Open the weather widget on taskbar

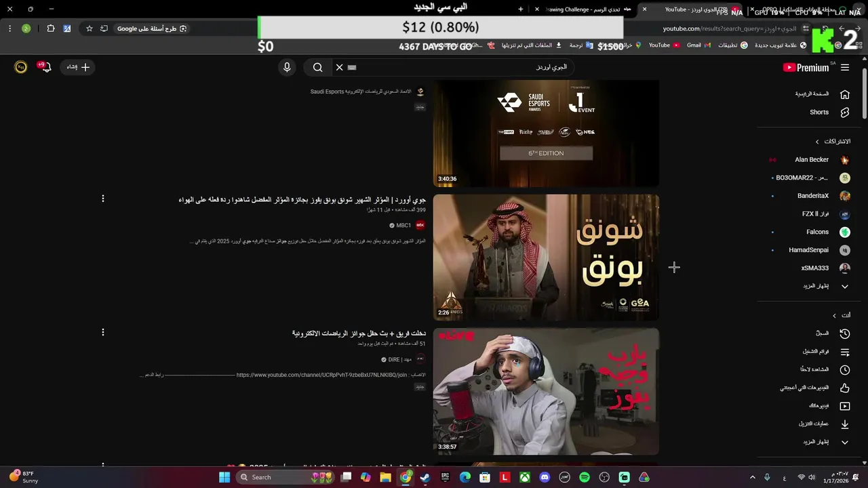click(24, 477)
